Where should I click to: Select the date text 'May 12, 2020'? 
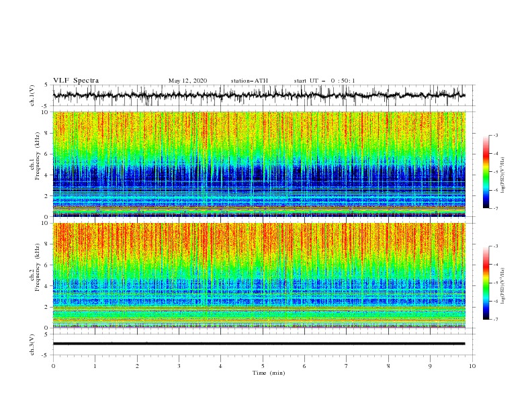pyautogui.click(x=187, y=81)
